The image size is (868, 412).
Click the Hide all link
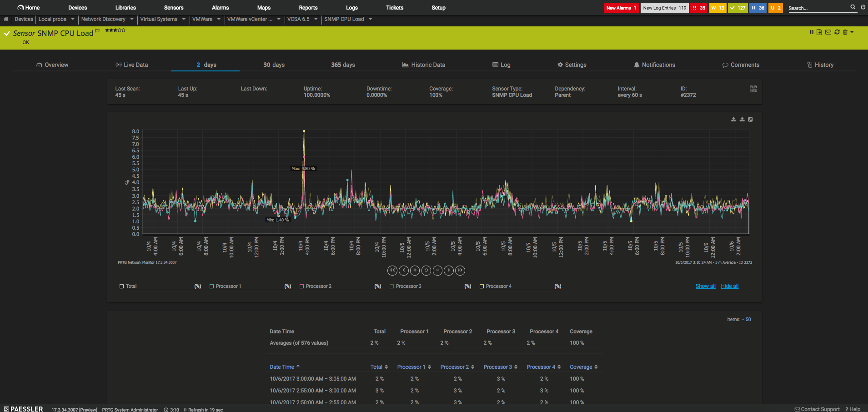tap(729, 286)
